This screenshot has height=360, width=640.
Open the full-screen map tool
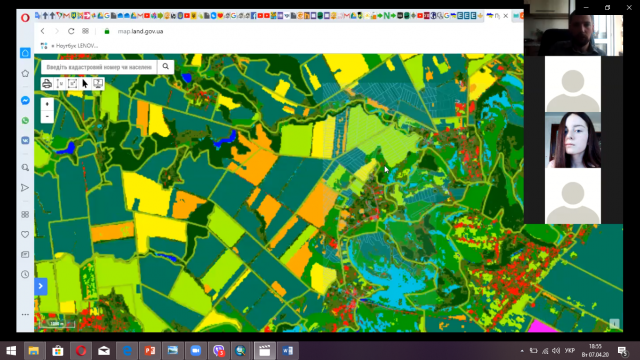point(98,84)
